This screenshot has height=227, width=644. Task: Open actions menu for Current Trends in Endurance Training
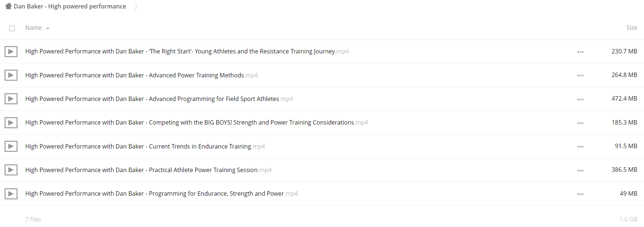tap(580, 147)
